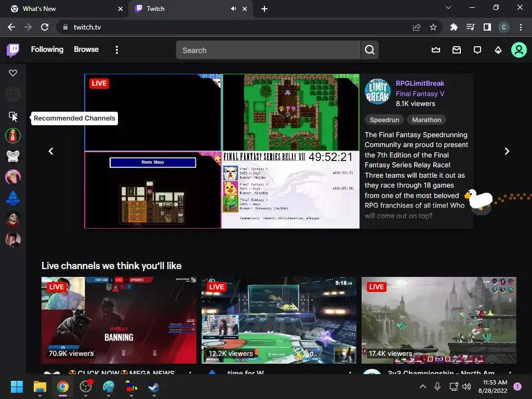Mute the Twitch tab audio speaker icon
Image resolution: width=532 pixels, height=399 pixels.
pyautogui.click(x=233, y=9)
